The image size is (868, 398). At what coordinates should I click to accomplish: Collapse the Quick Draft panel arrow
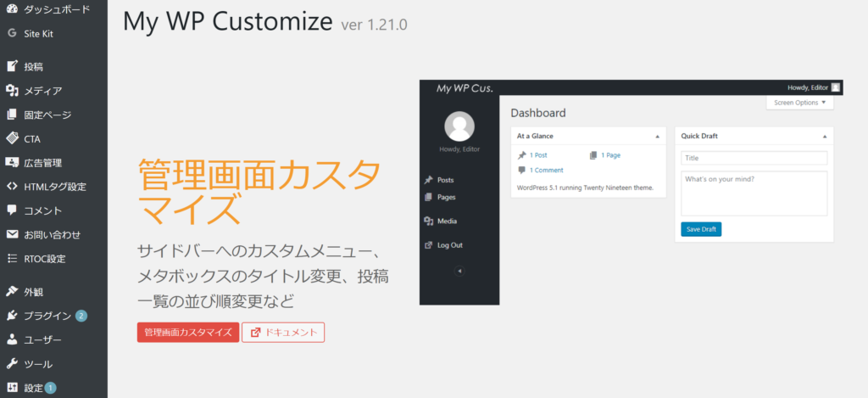[825, 136]
